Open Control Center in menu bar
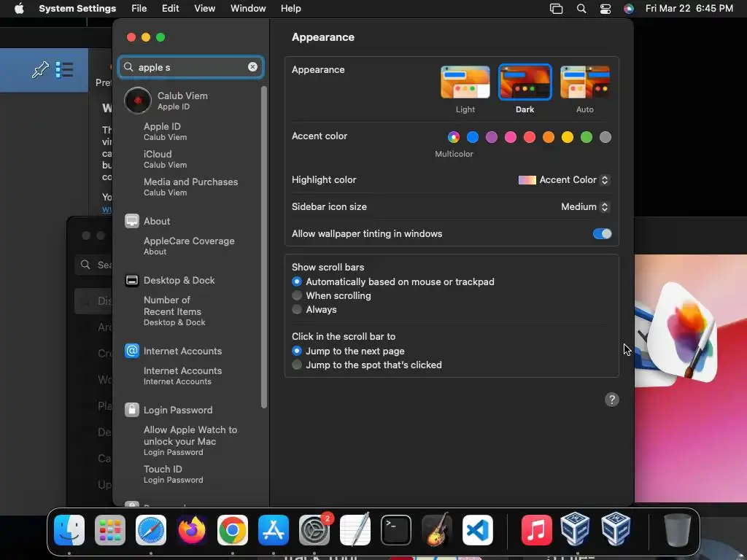This screenshot has width=747, height=560. [x=605, y=8]
